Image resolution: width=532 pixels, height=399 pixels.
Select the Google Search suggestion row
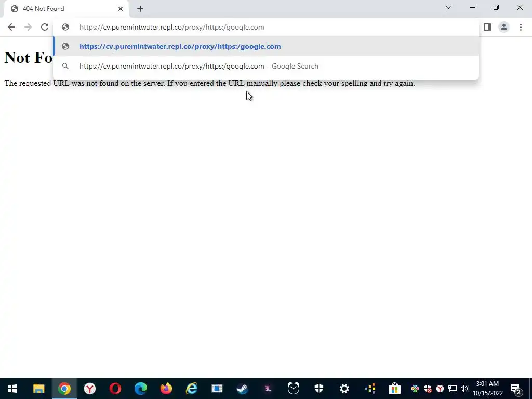pos(267,66)
